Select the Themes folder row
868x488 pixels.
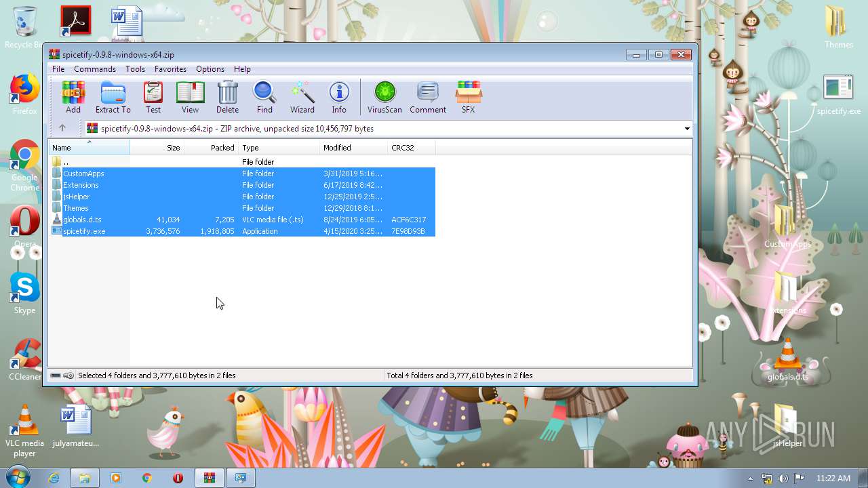pyautogui.click(x=242, y=208)
